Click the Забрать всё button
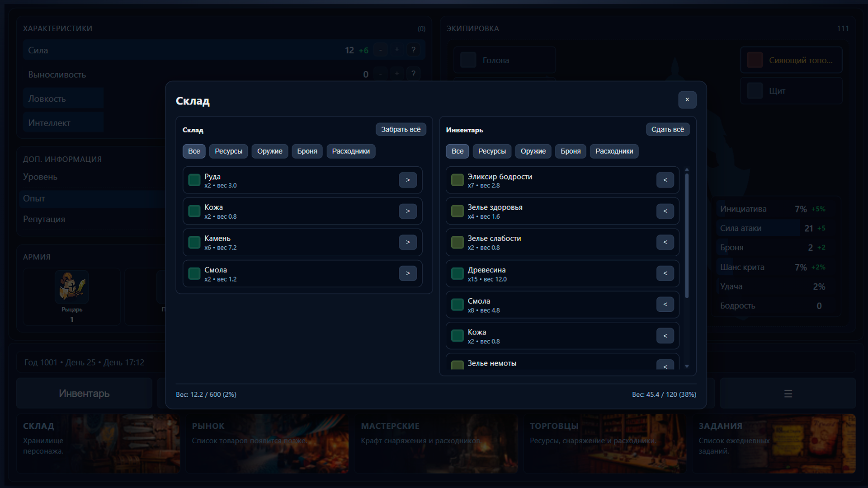Viewport: 868px width, 488px height. tap(401, 129)
